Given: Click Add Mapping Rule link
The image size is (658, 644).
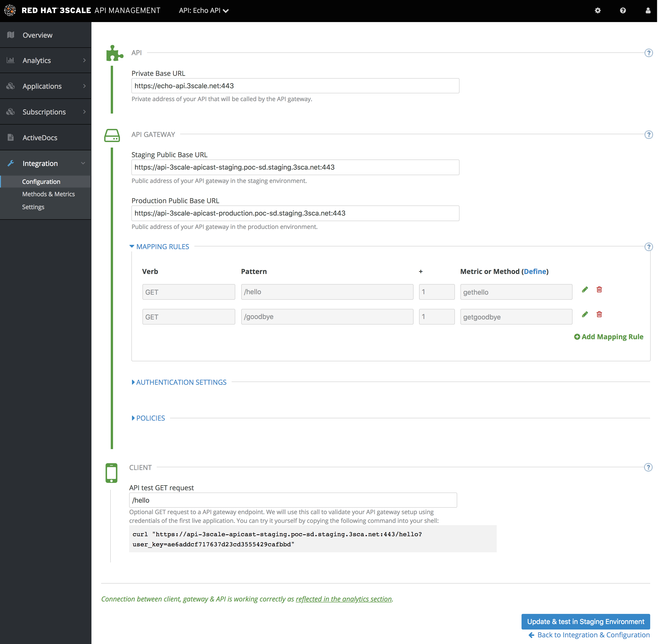Looking at the screenshot, I should pos(609,337).
